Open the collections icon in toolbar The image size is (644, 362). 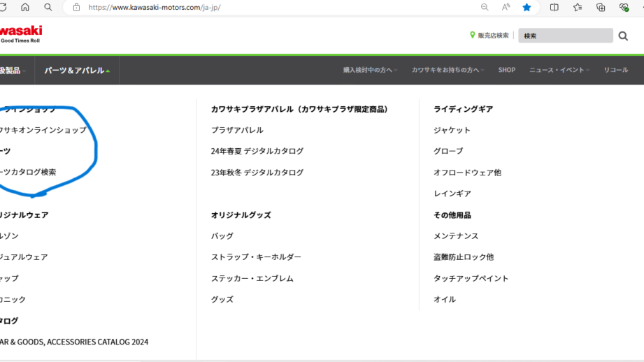point(601,7)
